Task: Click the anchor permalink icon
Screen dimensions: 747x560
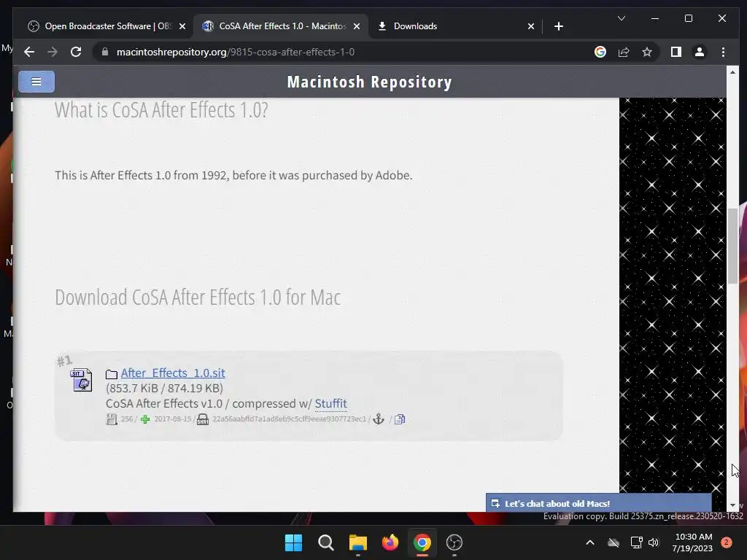Action: 379,419
